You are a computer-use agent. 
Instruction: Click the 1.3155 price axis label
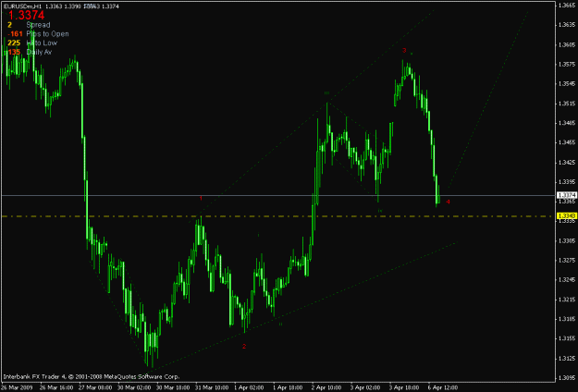[566, 338]
